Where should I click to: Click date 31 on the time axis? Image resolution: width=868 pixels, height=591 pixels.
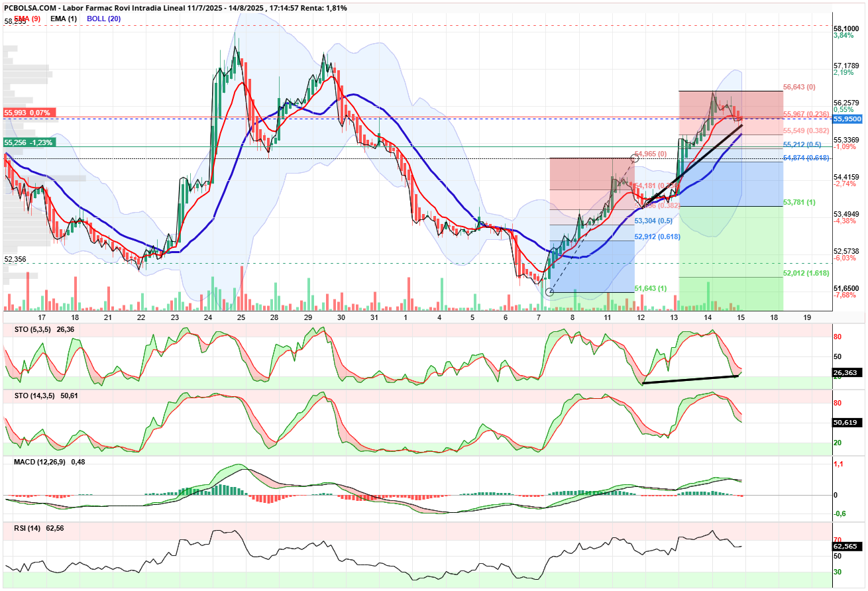click(374, 318)
